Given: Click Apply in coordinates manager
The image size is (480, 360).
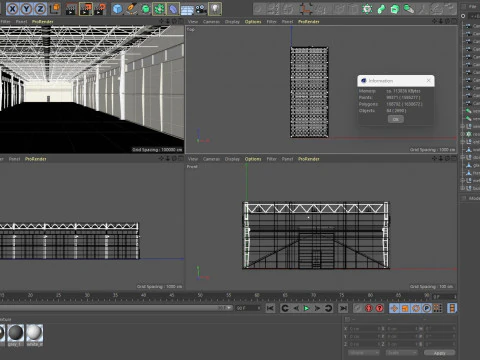Looking at the screenshot, I should (x=440, y=353).
